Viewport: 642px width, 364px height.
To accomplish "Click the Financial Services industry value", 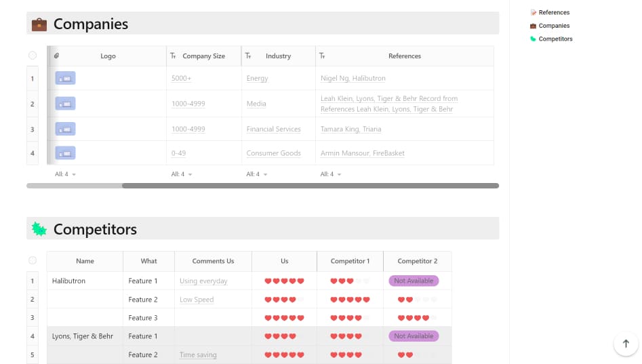I will [273, 129].
